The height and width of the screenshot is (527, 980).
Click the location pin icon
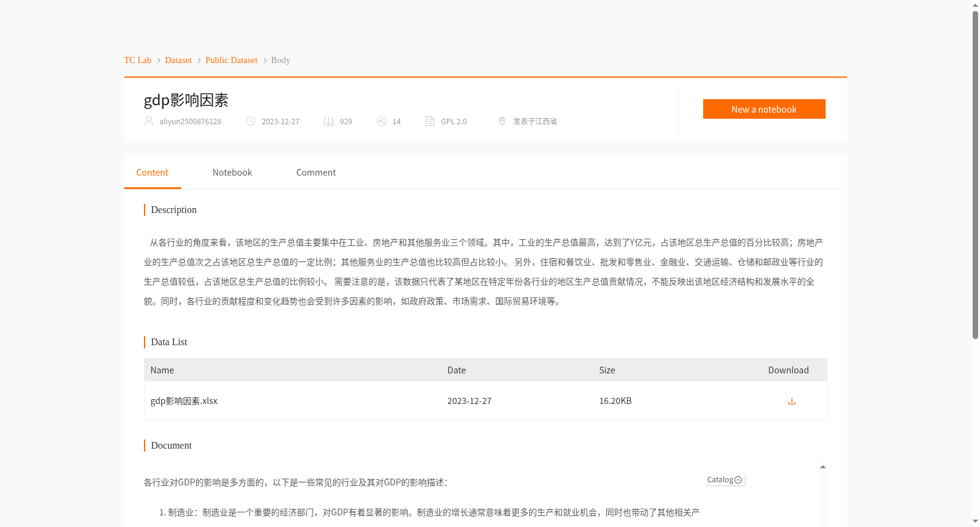coord(502,121)
